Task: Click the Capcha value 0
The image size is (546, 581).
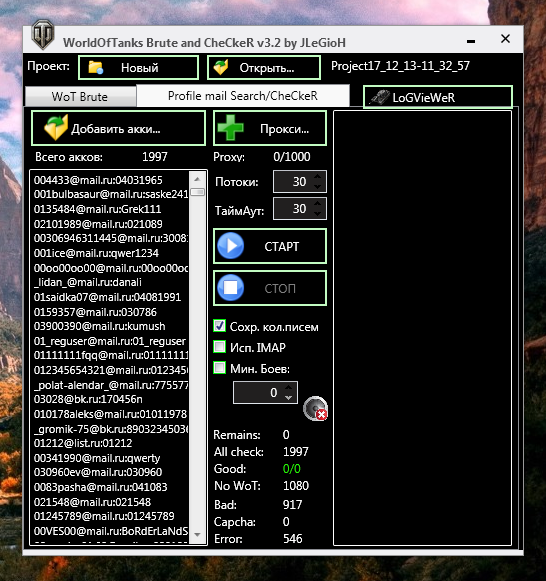Action: 286,522
